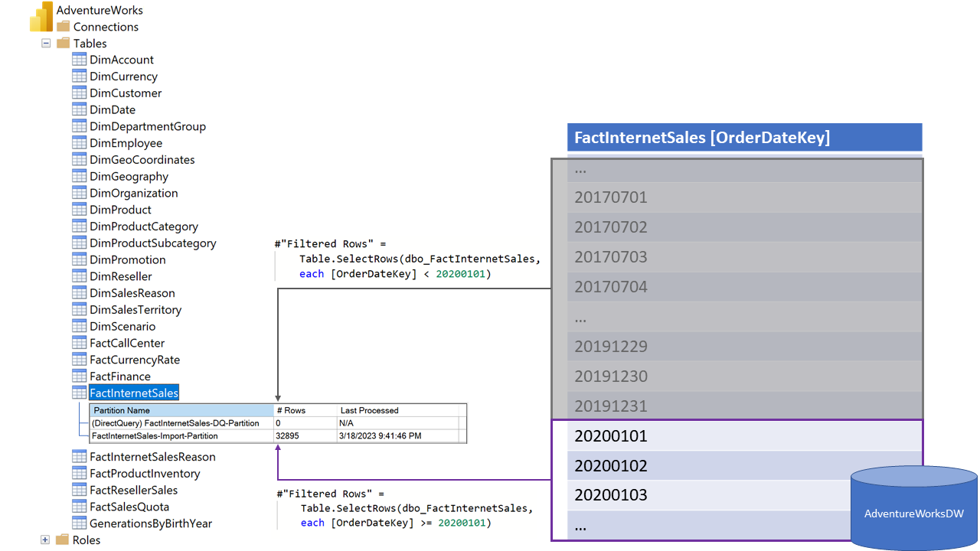Select the FactResellerSales table
The height and width of the screenshot is (551, 980).
[134, 490]
